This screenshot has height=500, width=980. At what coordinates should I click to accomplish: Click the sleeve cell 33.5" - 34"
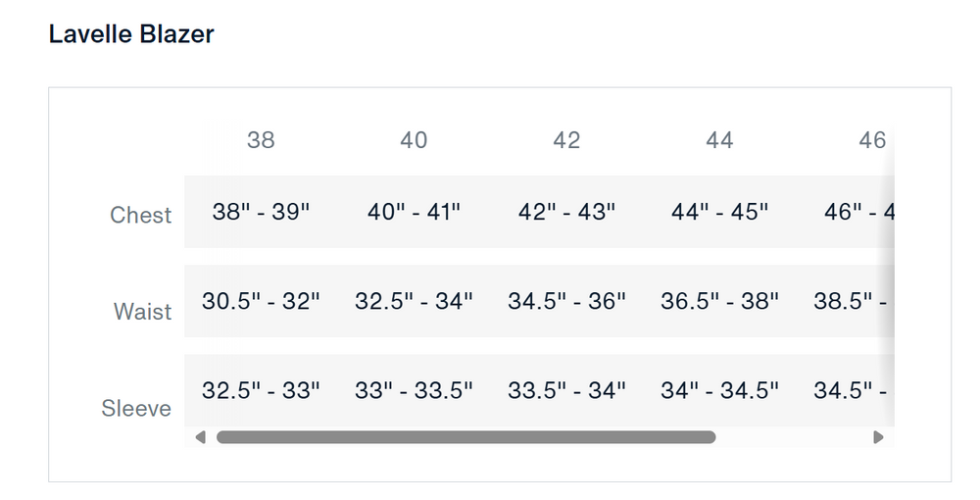(566, 390)
